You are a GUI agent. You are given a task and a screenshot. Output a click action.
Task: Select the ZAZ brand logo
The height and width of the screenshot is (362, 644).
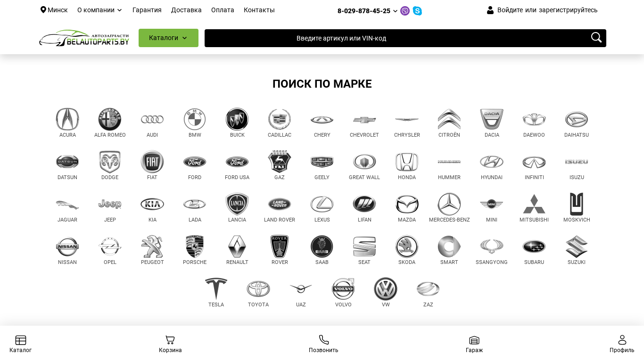click(x=428, y=289)
